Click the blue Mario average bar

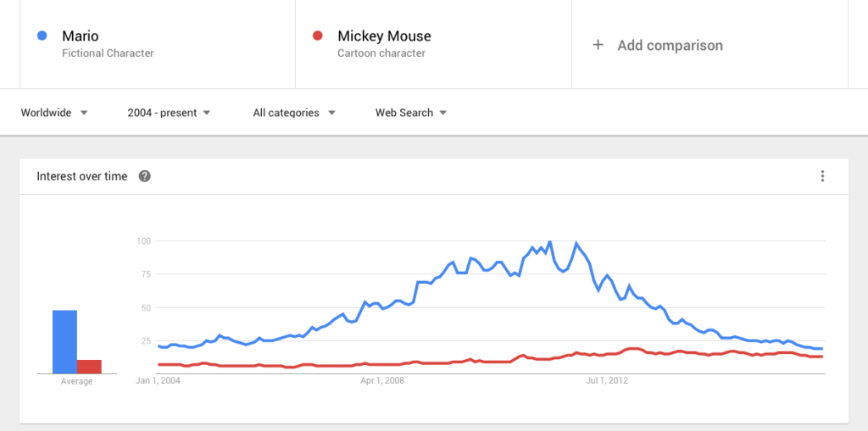click(x=64, y=342)
